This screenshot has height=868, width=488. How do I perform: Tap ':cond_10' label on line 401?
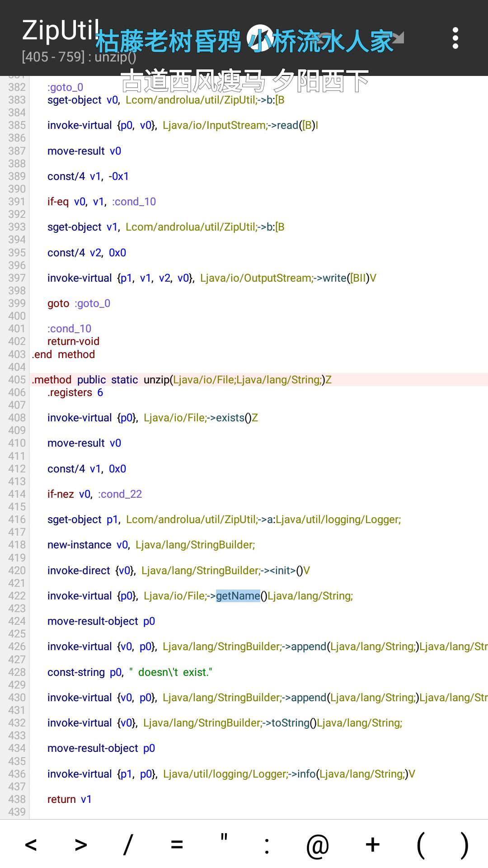point(69,329)
